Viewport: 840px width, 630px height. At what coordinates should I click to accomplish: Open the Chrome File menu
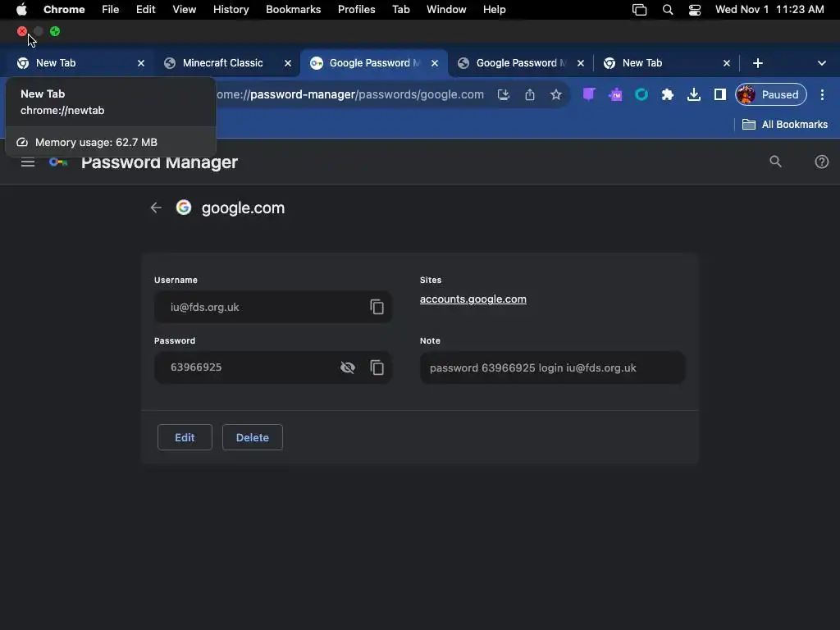click(x=111, y=10)
